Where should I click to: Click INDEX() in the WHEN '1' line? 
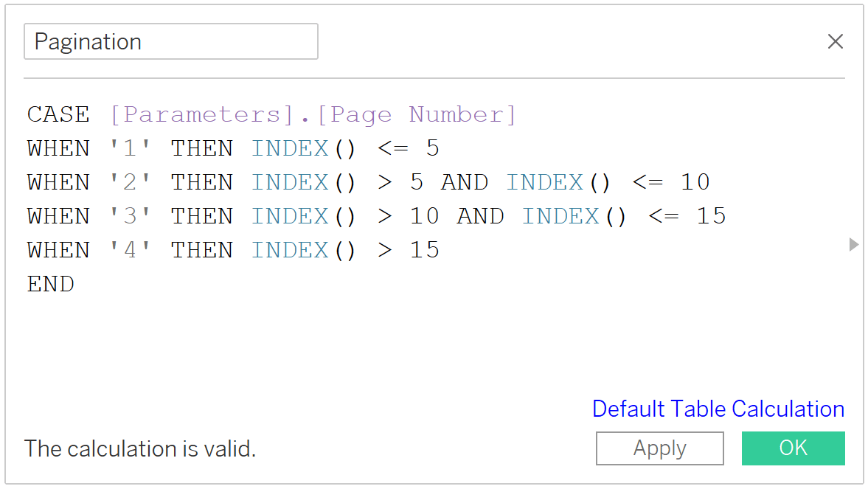(303, 148)
